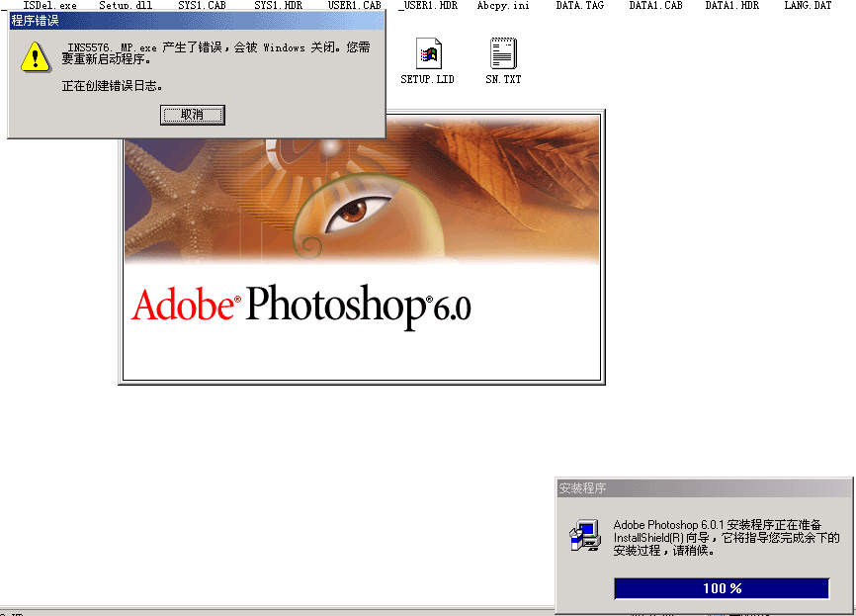
Task: Select the DATA1.HDR file label
Action: click(x=732, y=6)
